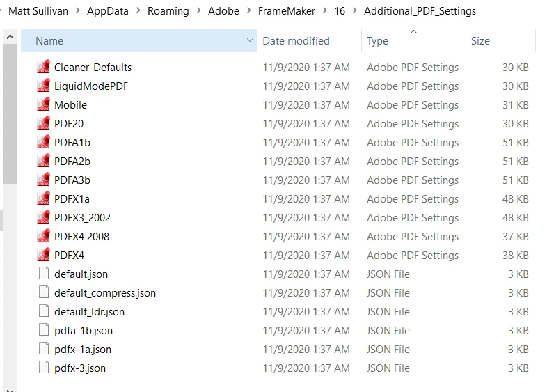This screenshot has width=547, height=392.
Task: Expand the chevron after 16 in path
Action: point(355,11)
